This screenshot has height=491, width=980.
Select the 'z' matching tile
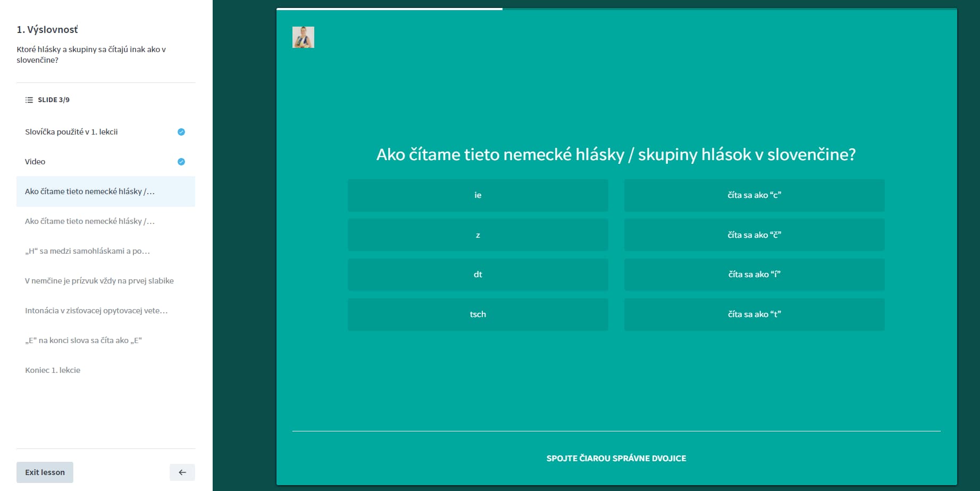[478, 235]
